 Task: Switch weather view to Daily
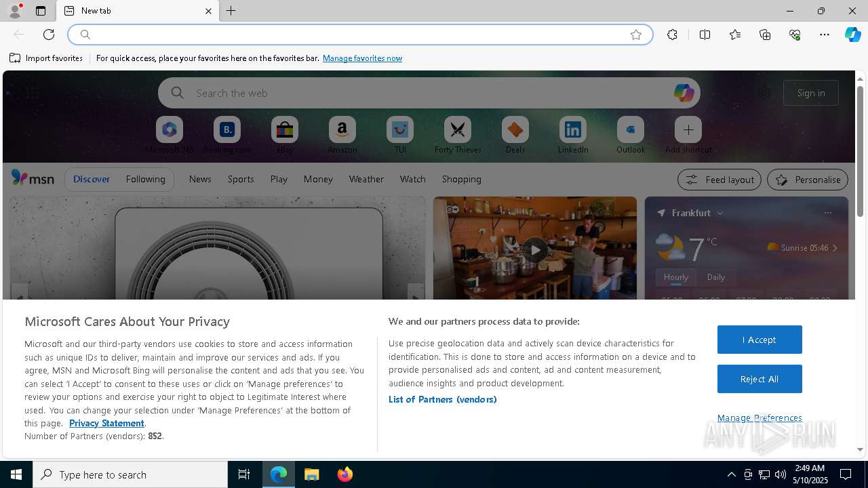(716, 277)
